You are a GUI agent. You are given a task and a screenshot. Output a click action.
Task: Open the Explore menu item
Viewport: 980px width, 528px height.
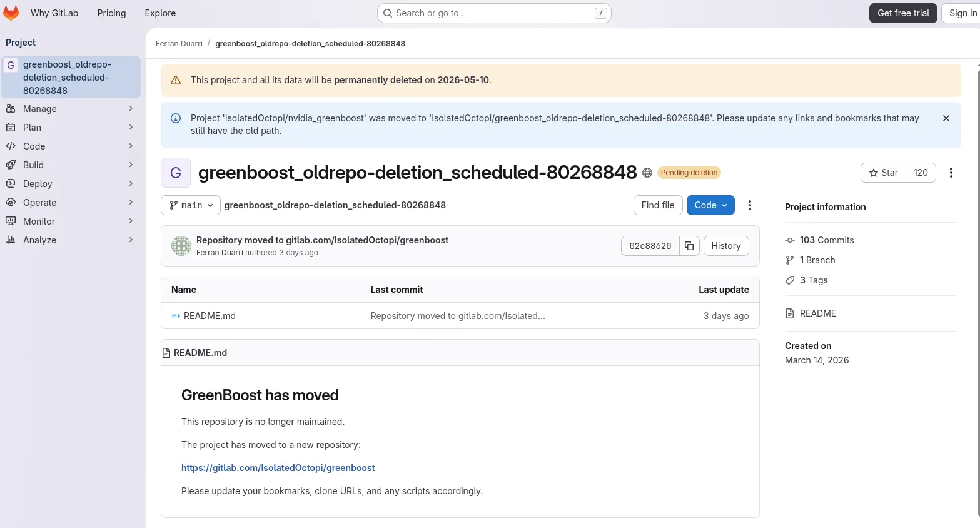coord(160,13)
